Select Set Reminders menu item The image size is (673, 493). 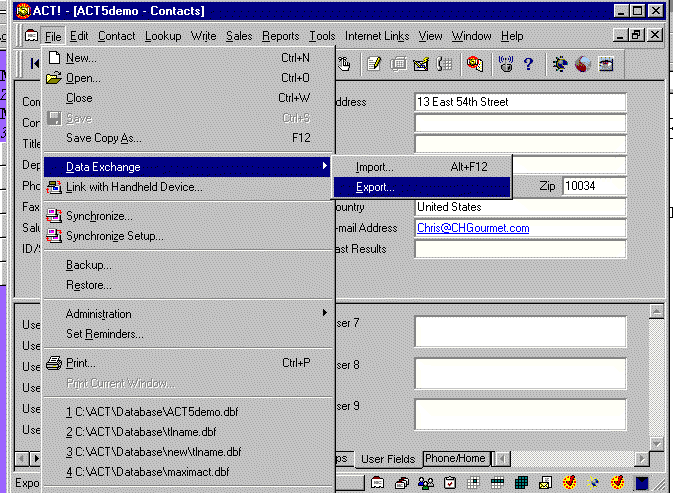coord(188,334)
